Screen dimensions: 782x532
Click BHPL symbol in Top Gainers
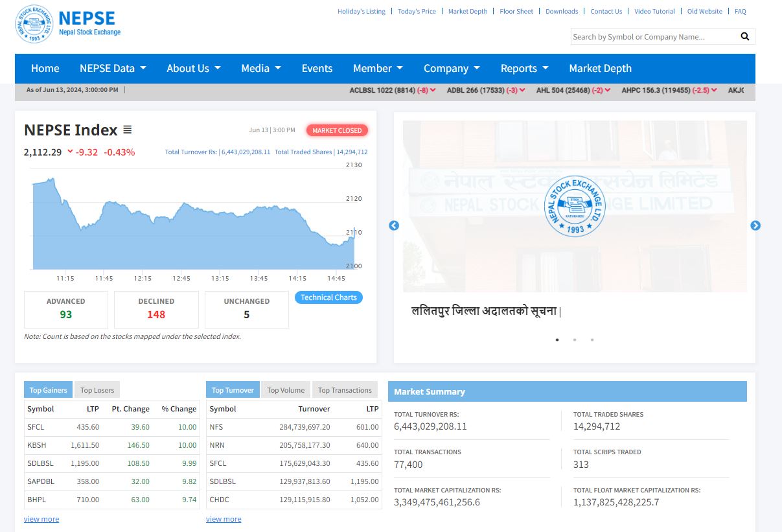[x=36, y=500]
